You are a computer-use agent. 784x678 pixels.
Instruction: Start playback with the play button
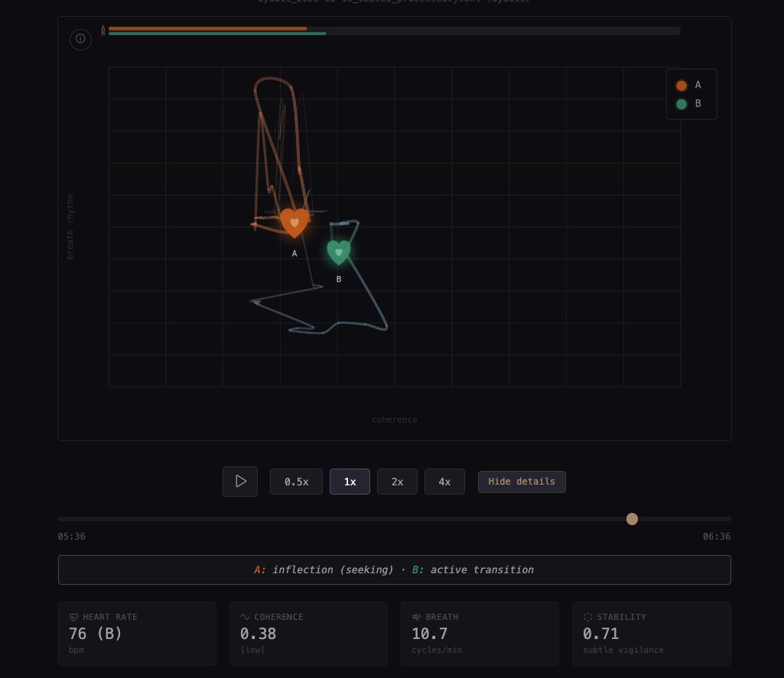[240, 481]
